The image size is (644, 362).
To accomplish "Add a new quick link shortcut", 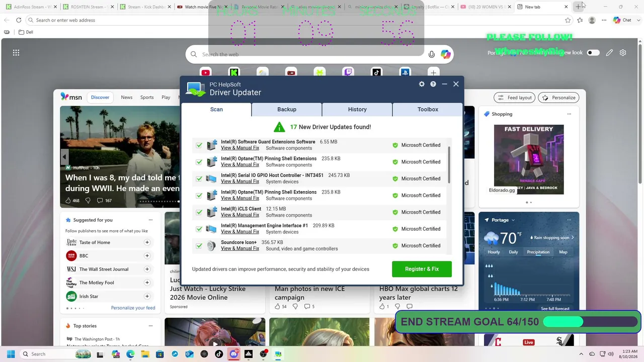I will pos(433,72).
